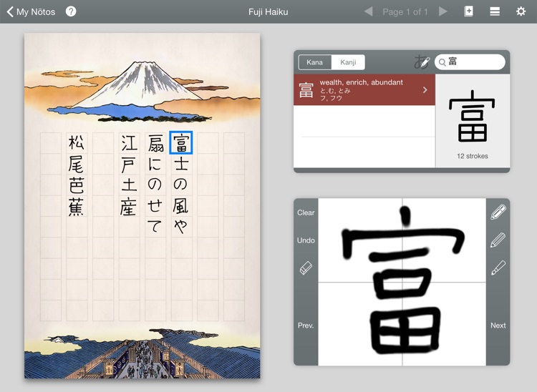Image resolution: width=537 pixels, height=392 pixels.
Task: Select the 戸 character in haiku
Action: tap(129, 165)
